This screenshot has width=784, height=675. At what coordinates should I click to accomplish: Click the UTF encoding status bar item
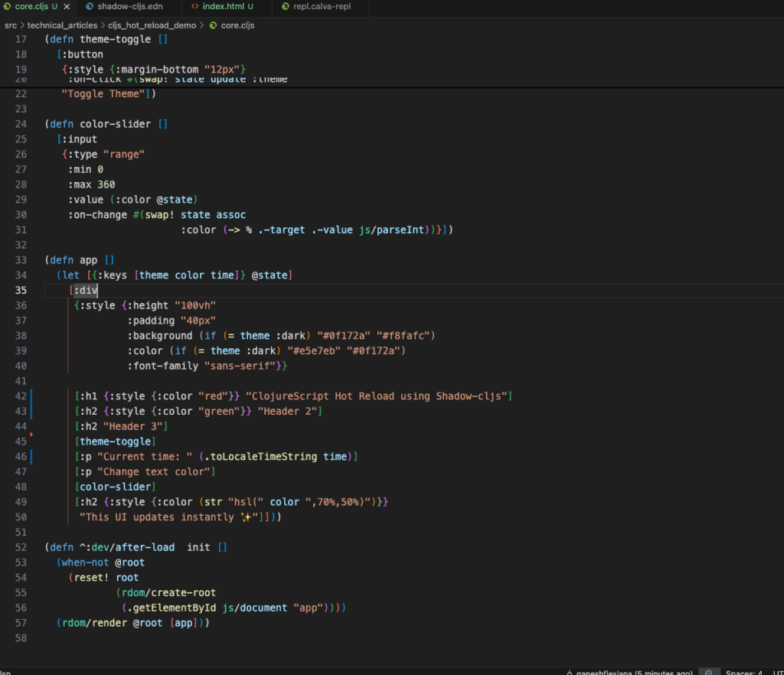click(776, 671)
